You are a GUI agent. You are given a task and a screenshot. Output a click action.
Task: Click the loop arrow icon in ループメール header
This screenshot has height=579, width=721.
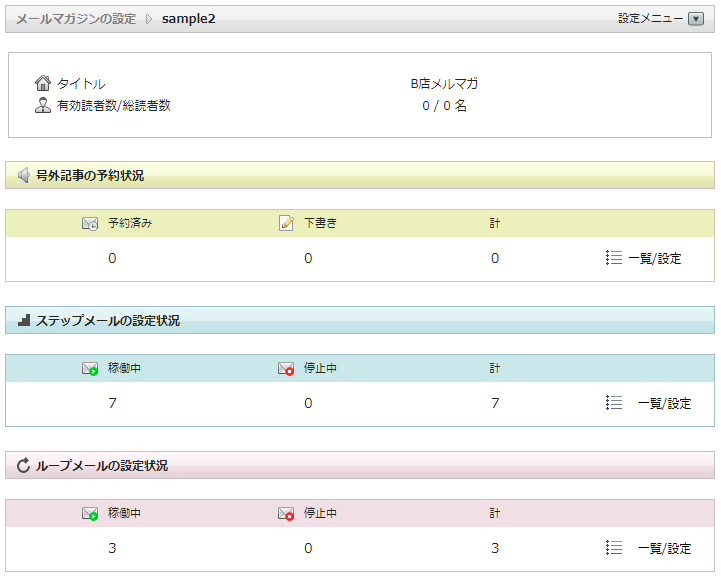click(x=24, y=466)
